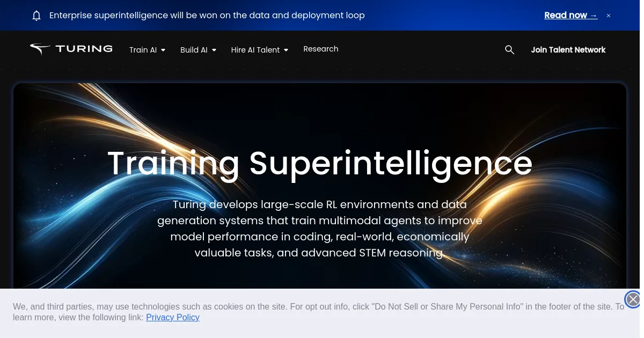
Task: Click the hero paragraph about RL environments
Action: click(320, 229)
